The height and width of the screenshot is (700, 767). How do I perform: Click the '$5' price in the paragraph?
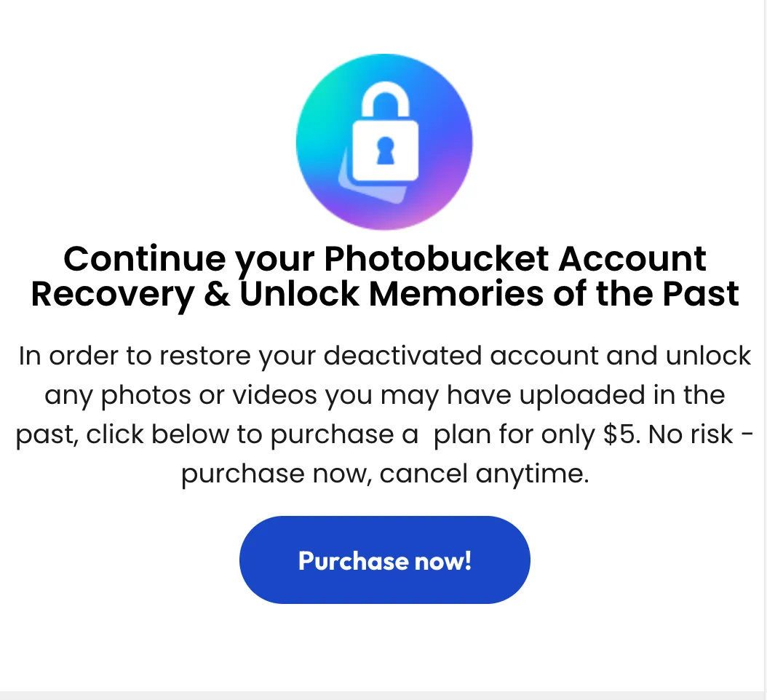pos(621,434)
